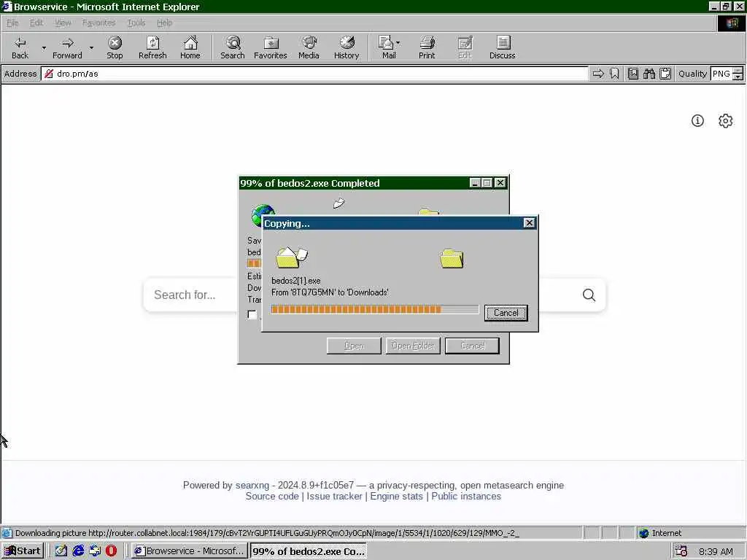Image resolution: width=747 pixels, height=560 pixels.
Task: Open the Media toolbar pane
Action: (309, 47)
